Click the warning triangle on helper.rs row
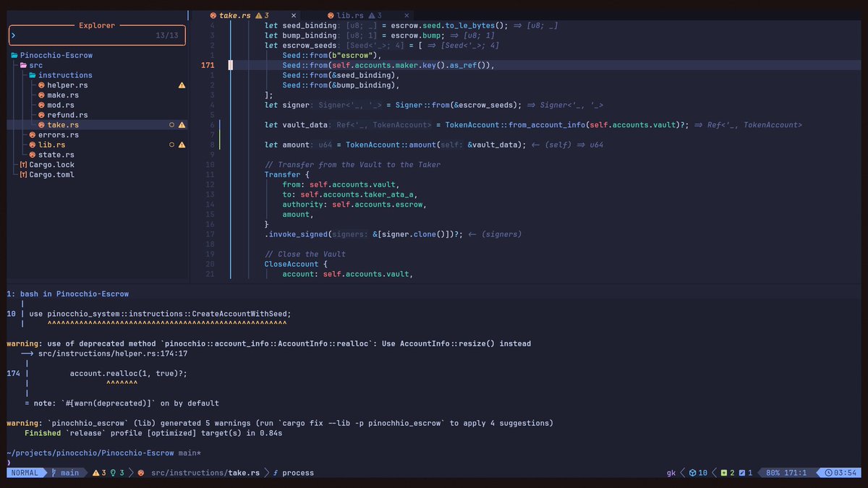The image size is (868, 488). point(182,85)
